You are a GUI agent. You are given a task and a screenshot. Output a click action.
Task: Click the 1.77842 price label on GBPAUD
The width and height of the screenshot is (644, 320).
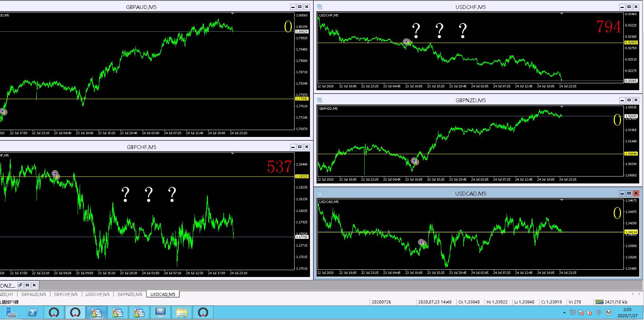[x=302, y=99]
